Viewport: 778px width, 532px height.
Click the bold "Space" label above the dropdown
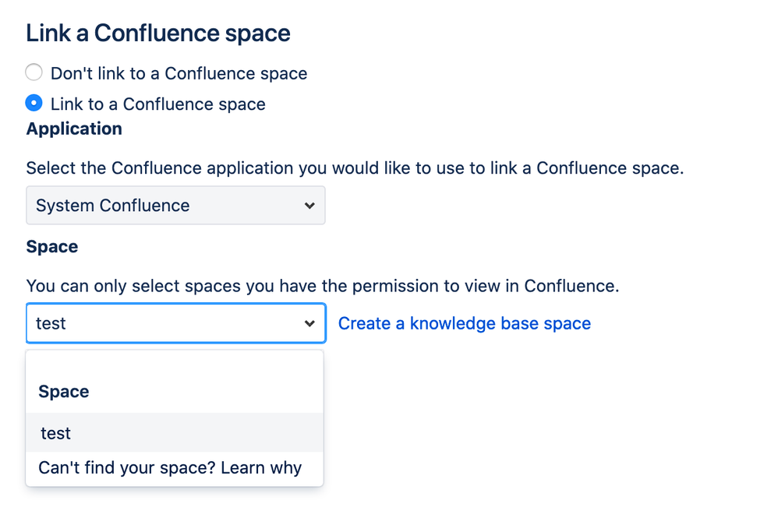click(52, 247)
